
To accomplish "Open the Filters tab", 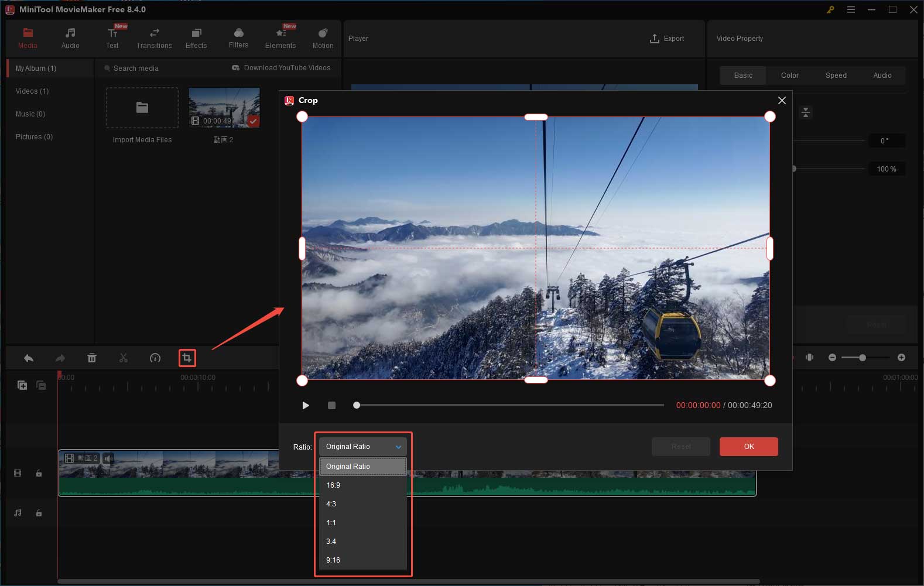I will tap(238, 38).
